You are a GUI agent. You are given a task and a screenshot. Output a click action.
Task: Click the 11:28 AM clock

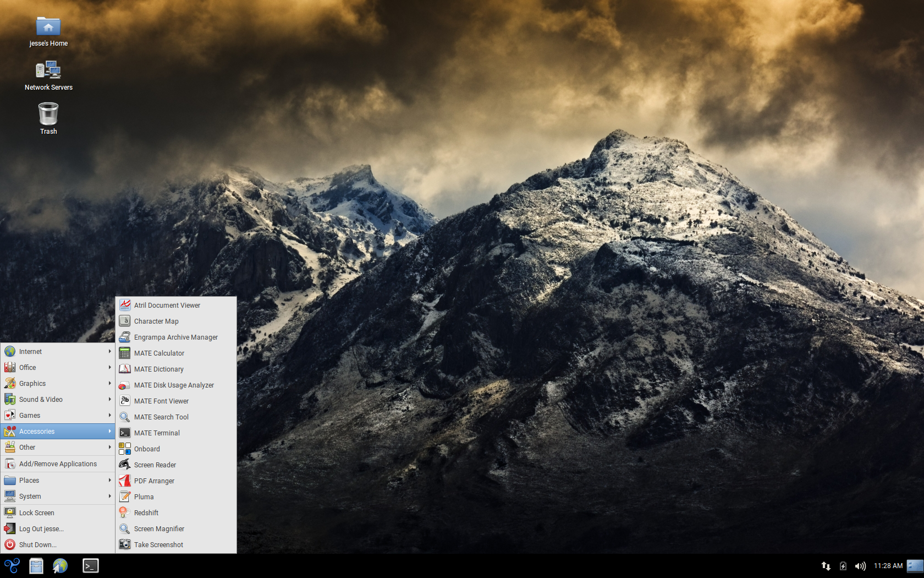(x=888, y=566)
